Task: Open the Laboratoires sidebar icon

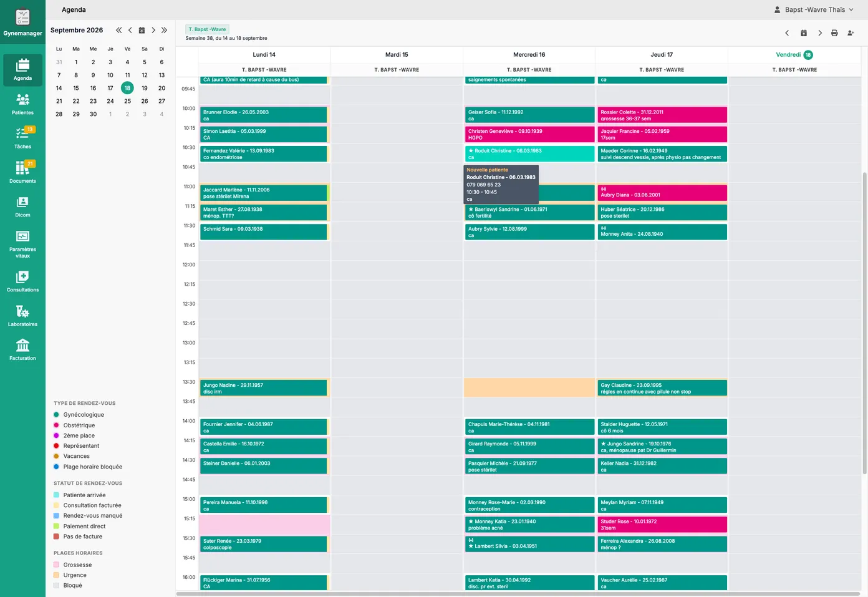Action: click(x=22, y=316)
